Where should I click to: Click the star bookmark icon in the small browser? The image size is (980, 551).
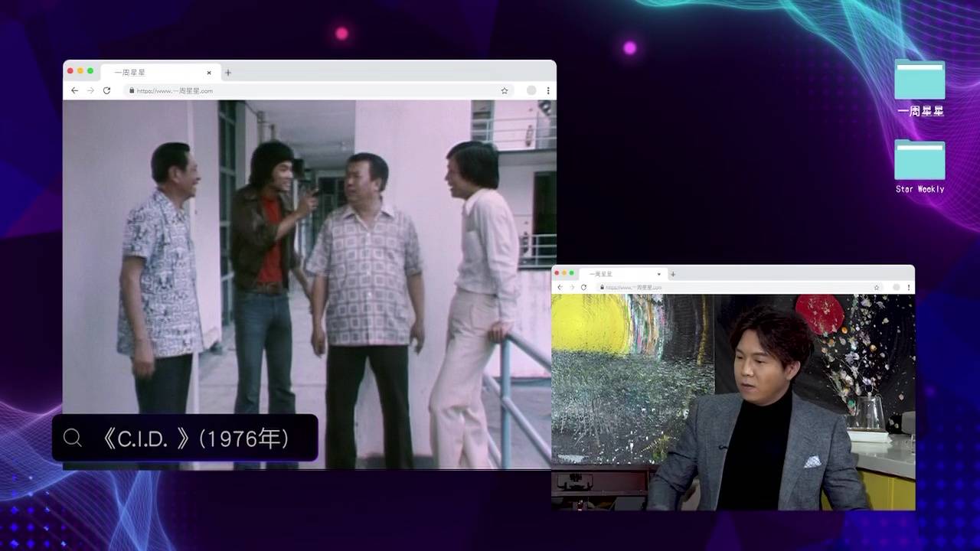877,287
